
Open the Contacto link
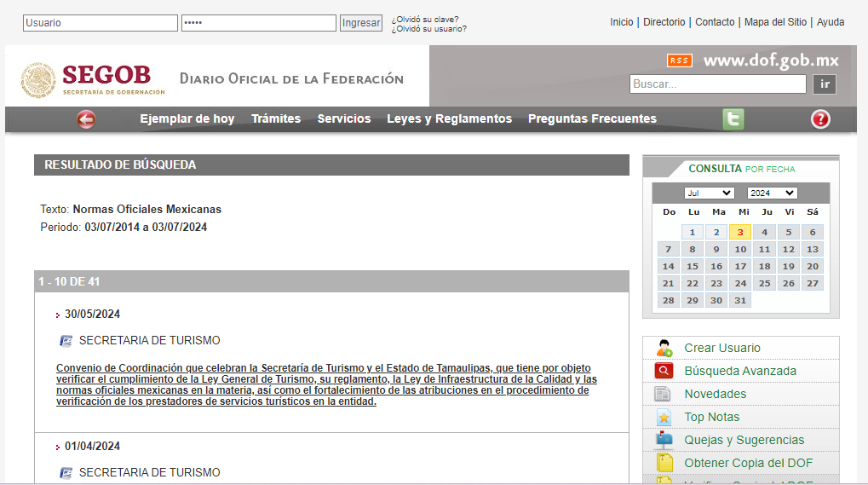coord(715,22)
